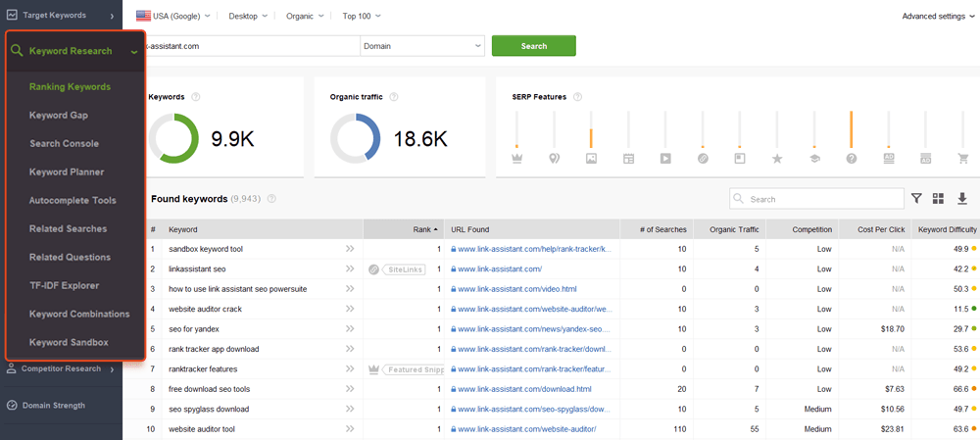
Task: Click the SERP Features help icon
Action: (577, 97)
